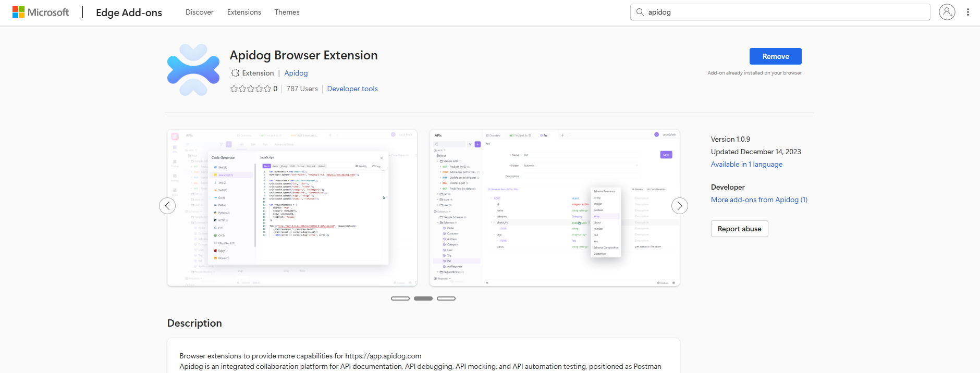This screenshot has height=373, width=980.
Task: Show next screenshot with right arrow
Action: 680,206
